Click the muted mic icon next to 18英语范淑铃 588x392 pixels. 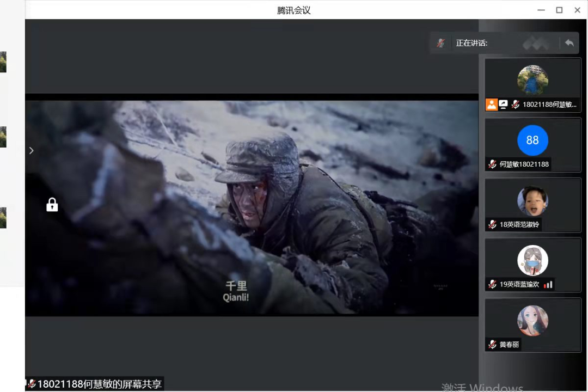[492, 224]
